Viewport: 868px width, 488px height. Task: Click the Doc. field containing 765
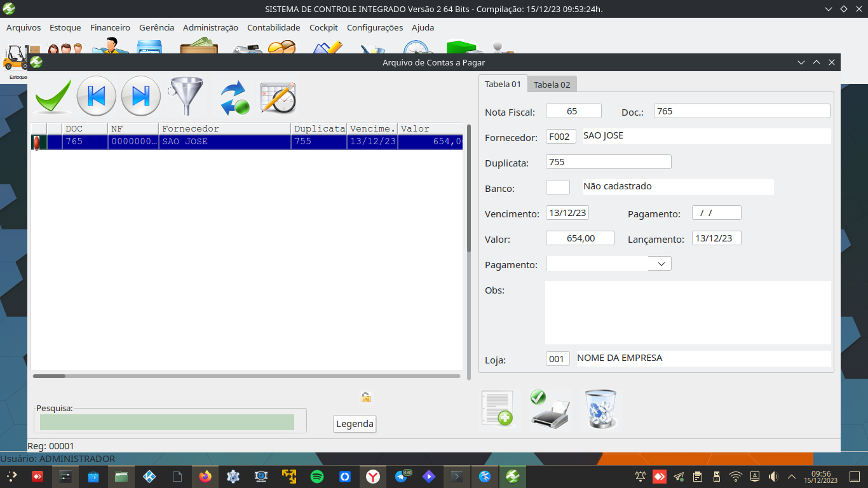742,111
